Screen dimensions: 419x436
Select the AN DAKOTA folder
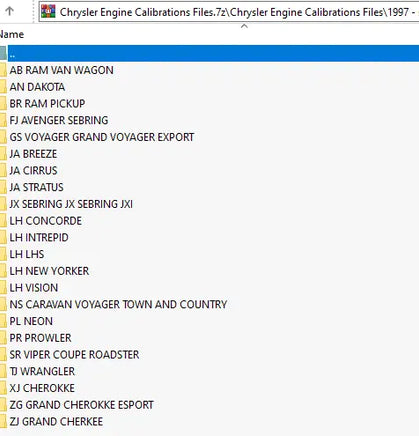point(37,87)
